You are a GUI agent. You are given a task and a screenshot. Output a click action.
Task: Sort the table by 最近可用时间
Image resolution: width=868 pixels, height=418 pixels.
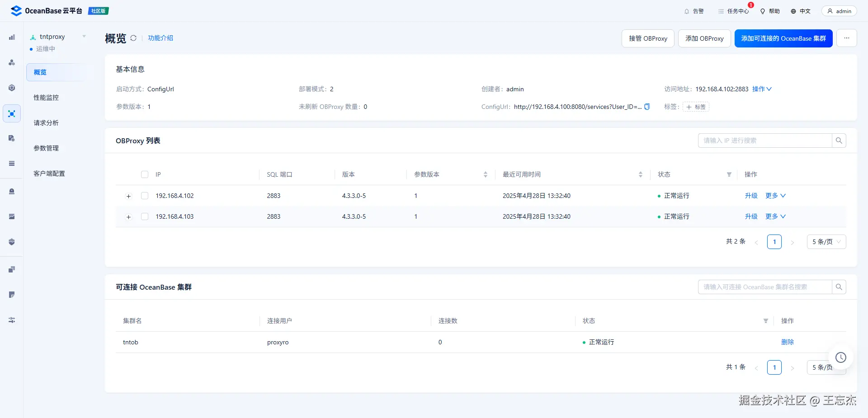coord(641,174)
